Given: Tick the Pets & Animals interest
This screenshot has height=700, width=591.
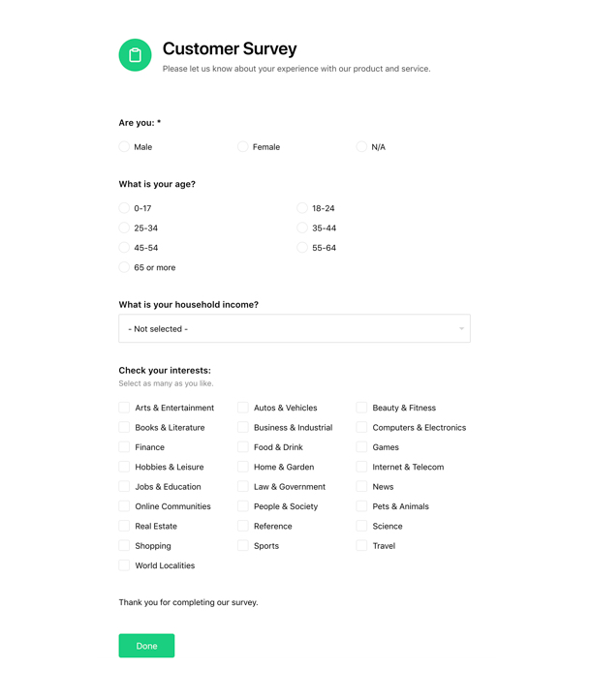Looking at the screenshot, I should point(361,506).
